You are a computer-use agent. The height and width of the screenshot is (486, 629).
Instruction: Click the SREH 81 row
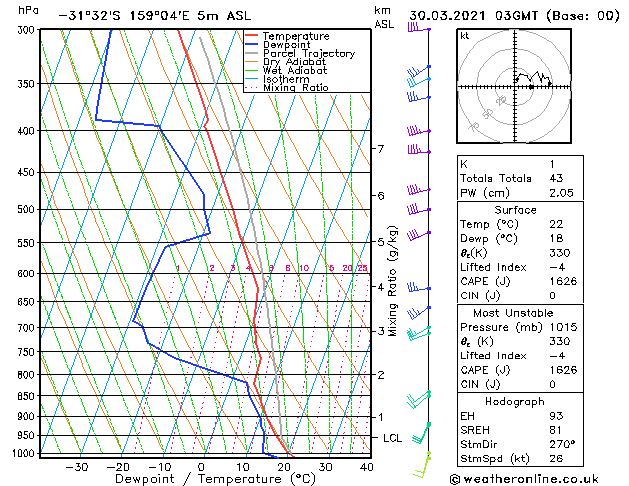point(520,430)
